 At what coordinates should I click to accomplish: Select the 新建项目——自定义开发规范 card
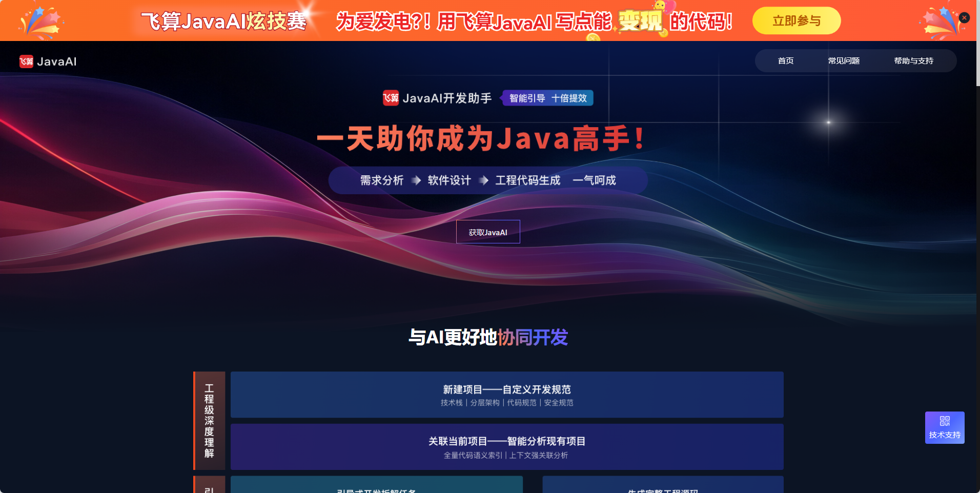[507, 395]
